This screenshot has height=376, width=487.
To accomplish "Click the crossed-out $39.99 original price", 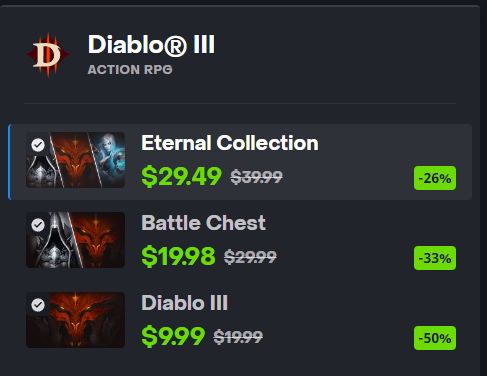I will click(x=257, y=177).
